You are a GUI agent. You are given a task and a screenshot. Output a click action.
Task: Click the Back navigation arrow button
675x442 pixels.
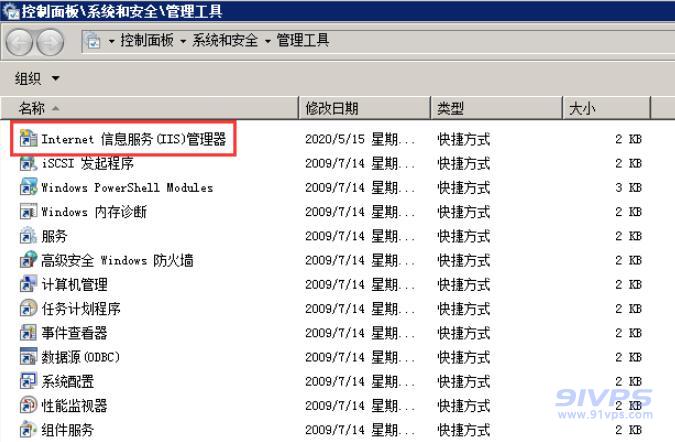coord(19,42)
